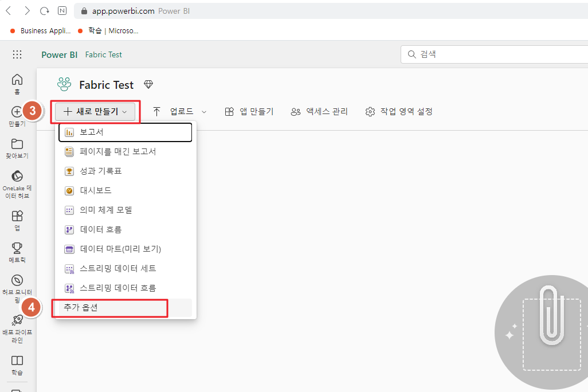The image size is (588, 392).
Task: Click the Naver icon beside the address bar
Action: 62,11
